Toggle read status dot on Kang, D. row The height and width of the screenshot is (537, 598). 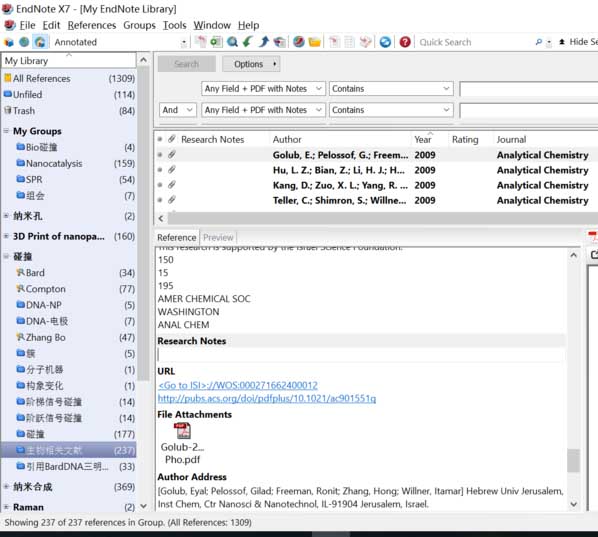[160, 185]
